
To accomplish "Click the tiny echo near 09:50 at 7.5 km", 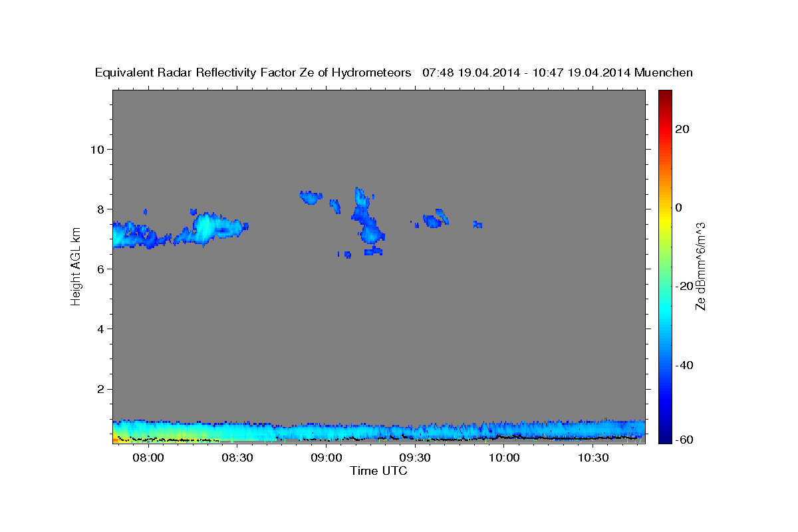I will (x=477, y=225).
